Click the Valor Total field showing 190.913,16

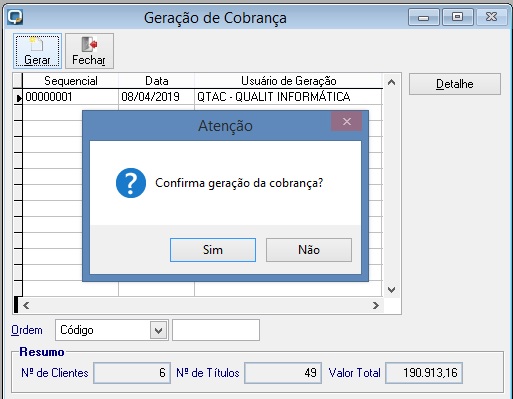pos(424,373)
